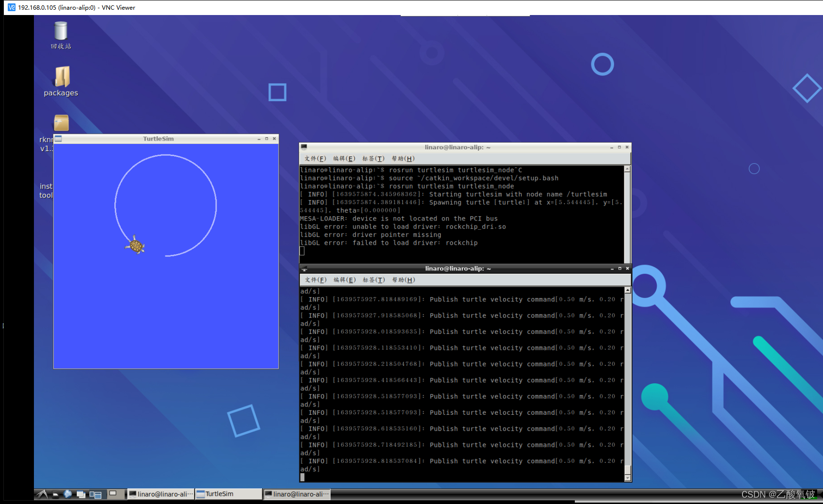The height and width of the screenshot is (504, 823).
Task: Select the rknn package box icon on desktop
Action: [61, 123]
